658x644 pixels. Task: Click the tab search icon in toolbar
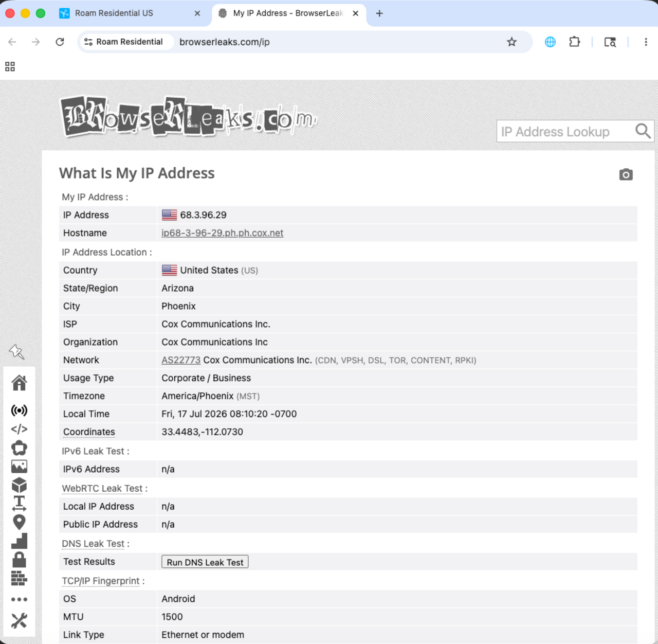[610, 42]
